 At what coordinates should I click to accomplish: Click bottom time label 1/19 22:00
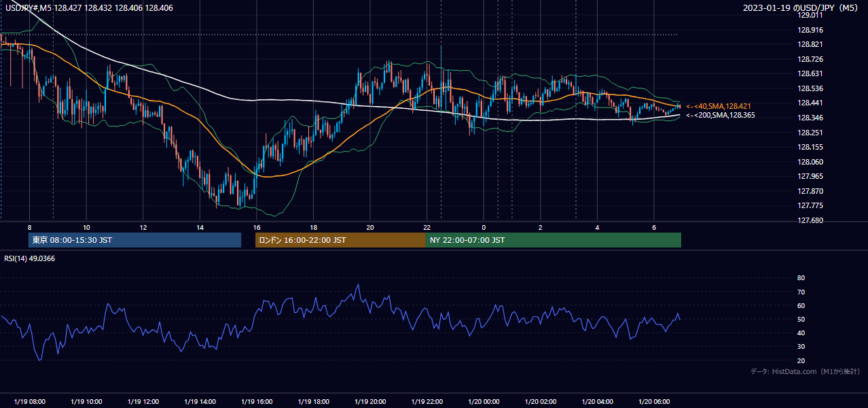point(427,402)
